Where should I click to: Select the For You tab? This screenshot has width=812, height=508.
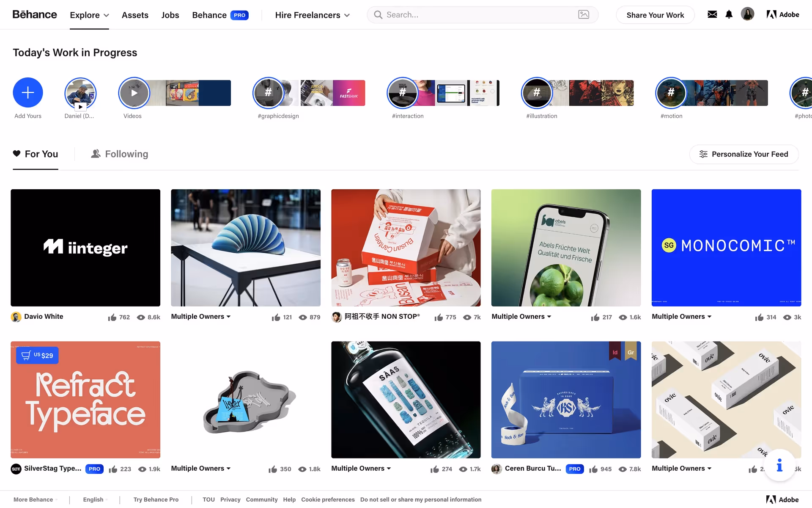pyautogui.click(x=36, y=154)
